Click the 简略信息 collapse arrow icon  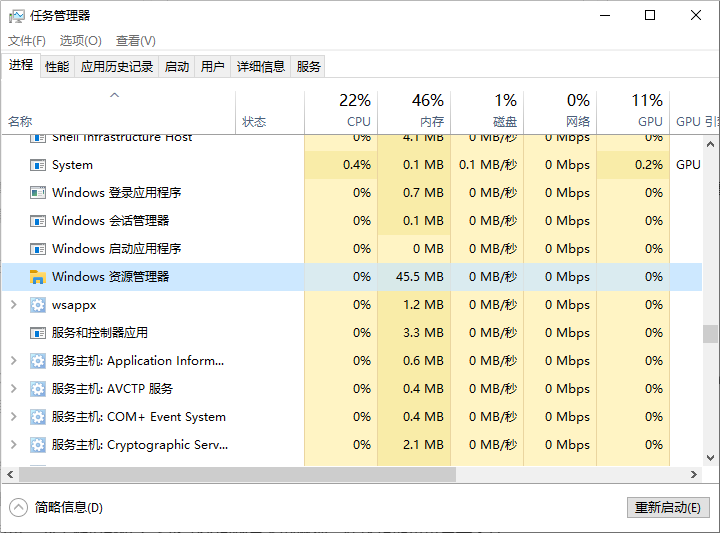click(x=18, y=507)
